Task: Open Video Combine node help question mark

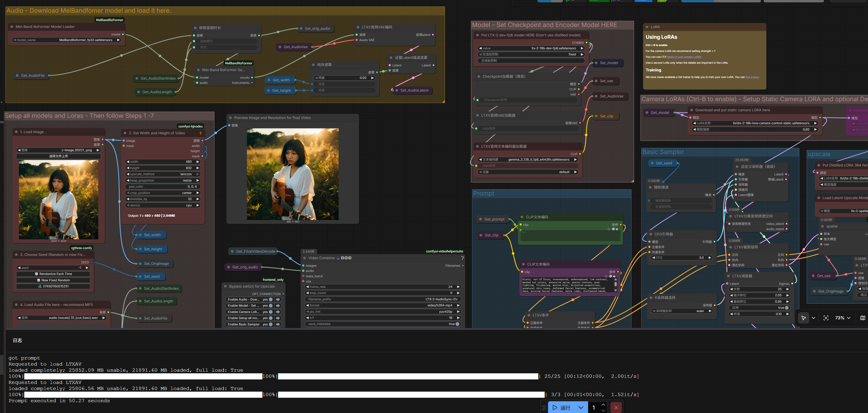Action: [462, 258]
